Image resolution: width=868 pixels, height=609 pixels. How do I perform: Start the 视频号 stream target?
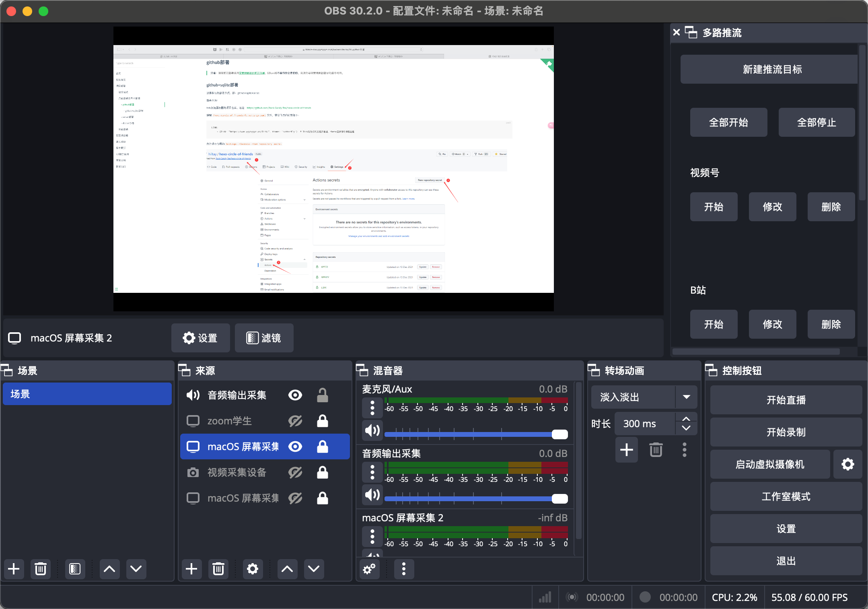click(714, 207)
